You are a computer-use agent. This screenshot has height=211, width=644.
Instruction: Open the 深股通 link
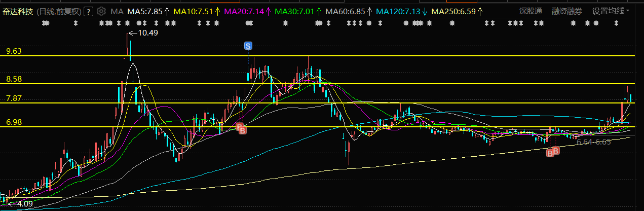click(x=531, y=11)
